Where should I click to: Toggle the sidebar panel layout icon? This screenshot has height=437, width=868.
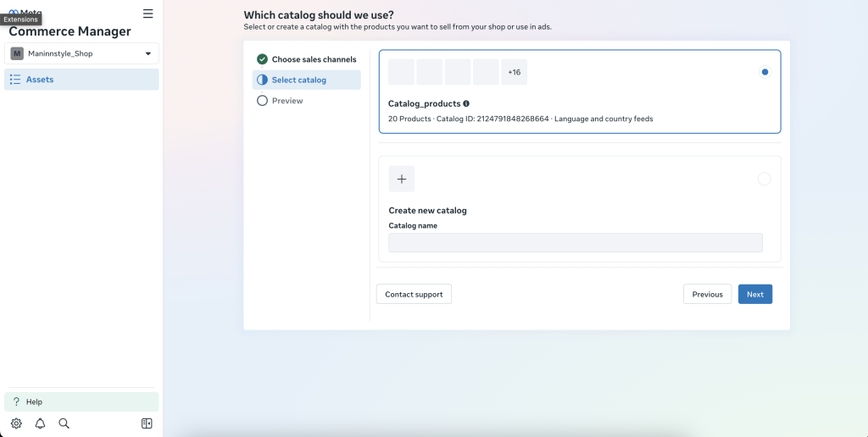coord(147,423)
